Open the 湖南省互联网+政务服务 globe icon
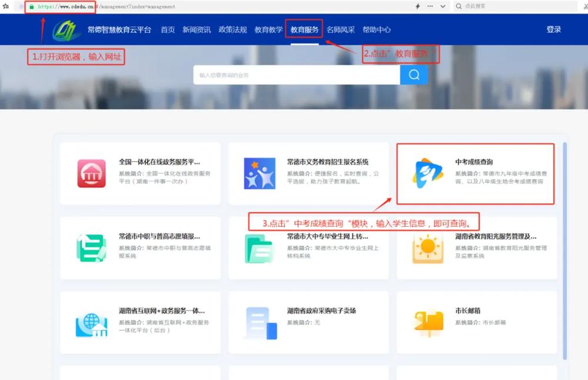The width and height of the screenshot is (588, 380). (x=91, y=323)
